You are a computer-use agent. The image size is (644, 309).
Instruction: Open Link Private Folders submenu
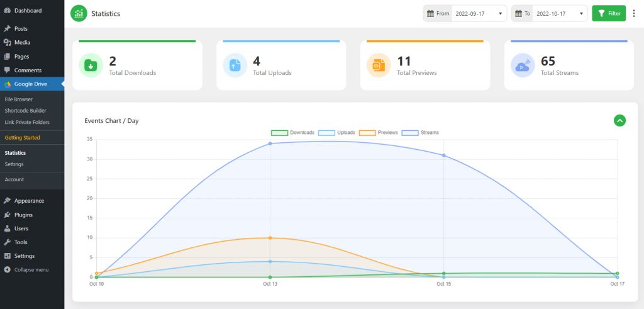point(27,122)
